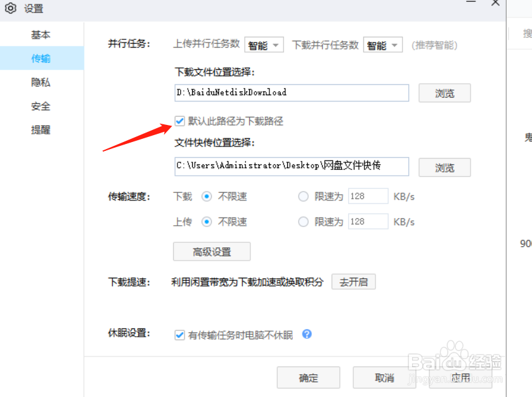Cancel changes with 取消 button
Viewport: 532px width, 397px height.
(x=384, y=377)
